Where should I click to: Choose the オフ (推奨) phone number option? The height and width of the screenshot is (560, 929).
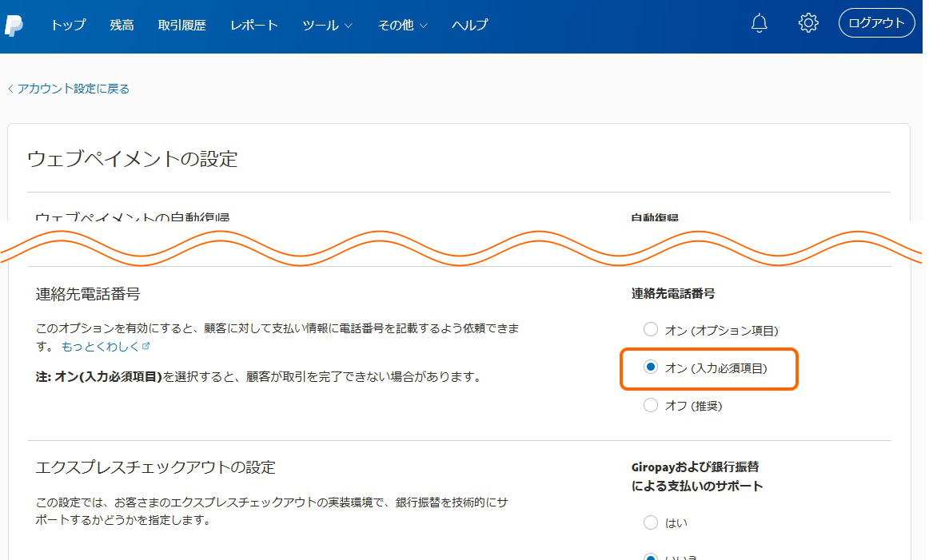pyautogui.click(x=651, y=406)
